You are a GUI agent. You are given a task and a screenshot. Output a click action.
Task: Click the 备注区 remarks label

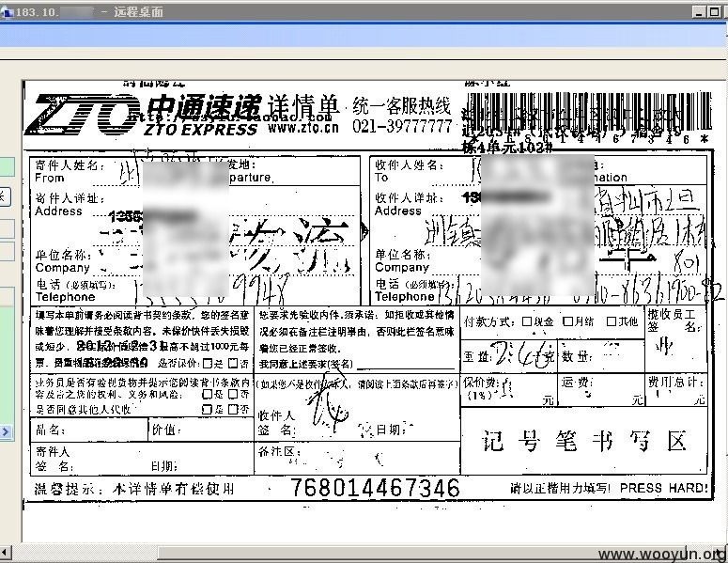pyautogui.click(x=279, y=451)
